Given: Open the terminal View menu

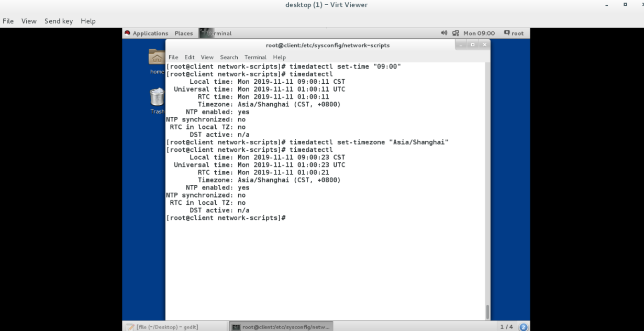Looking at the screenshot, I should (207, 58).
